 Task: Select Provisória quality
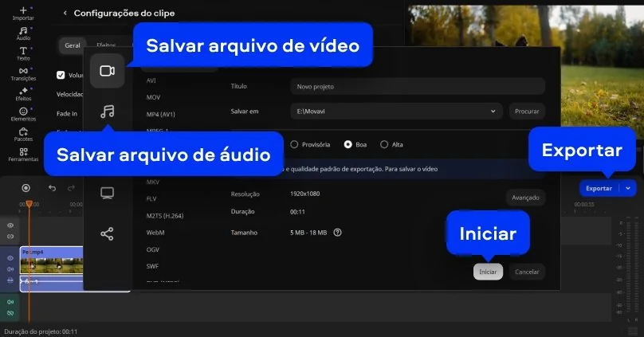294,144
